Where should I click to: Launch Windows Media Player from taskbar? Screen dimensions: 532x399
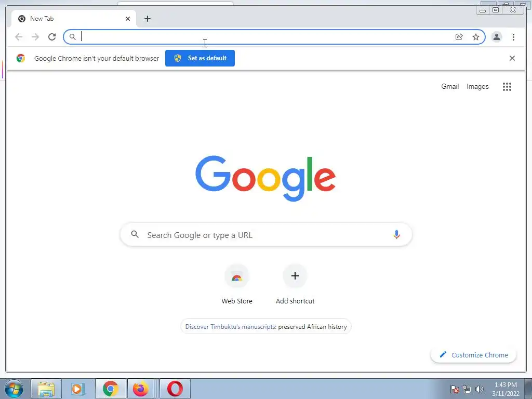tap(77, 389)
